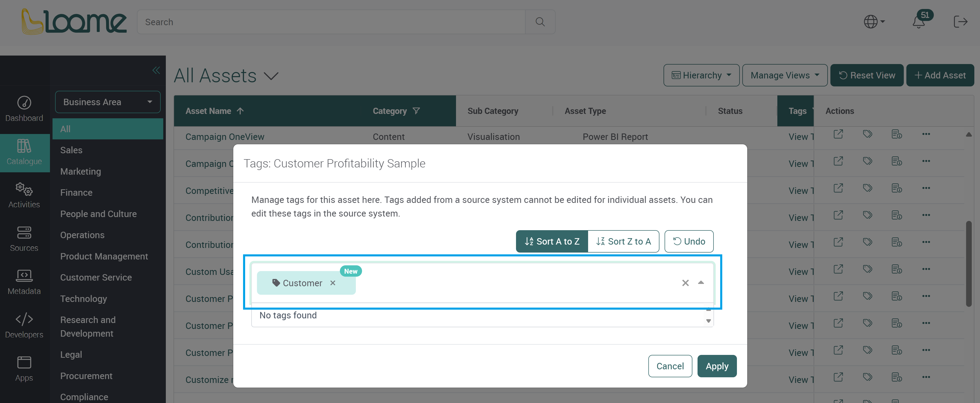Click in the main Search field

tap(331, 22)
